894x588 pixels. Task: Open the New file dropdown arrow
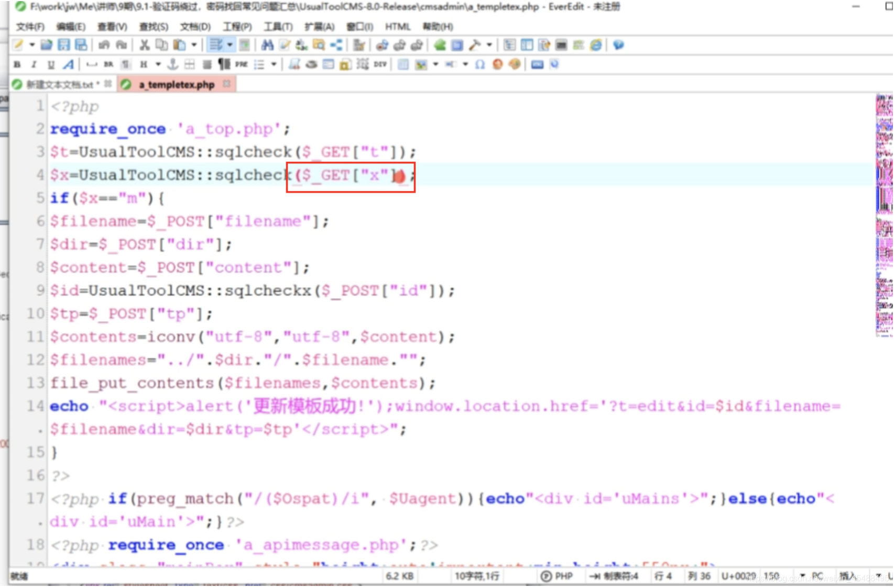[x=32, y=45]
